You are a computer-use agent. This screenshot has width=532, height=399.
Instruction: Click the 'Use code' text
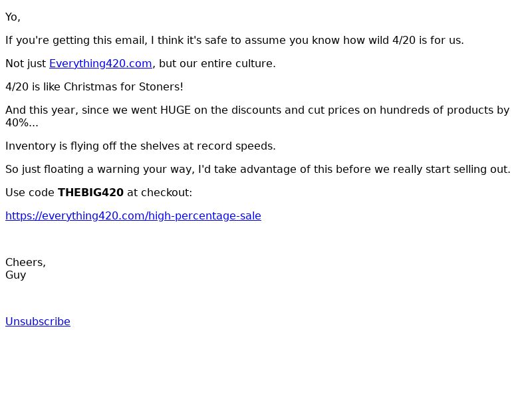[30, 192]
